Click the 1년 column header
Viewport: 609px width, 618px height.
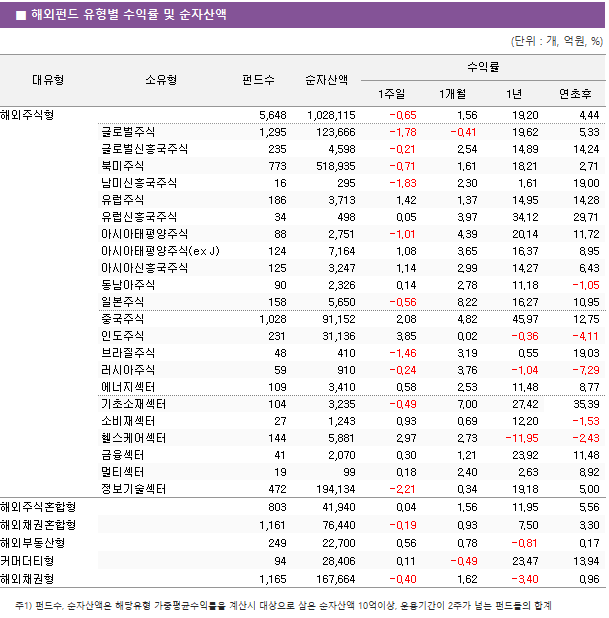pos(514,94)
